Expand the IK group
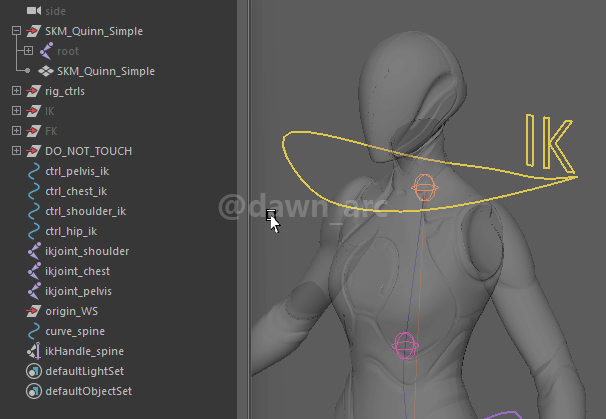606x419 pixels. pos(16,111)
